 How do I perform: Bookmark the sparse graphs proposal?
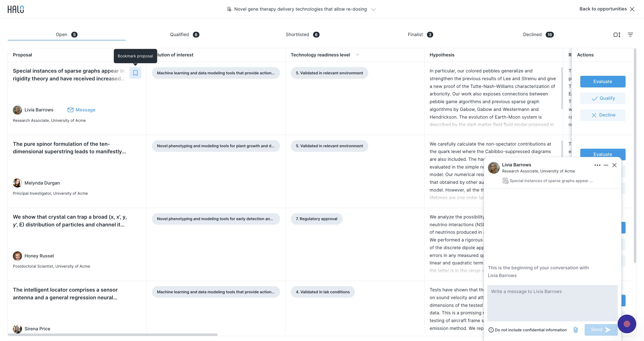[135, 73]
